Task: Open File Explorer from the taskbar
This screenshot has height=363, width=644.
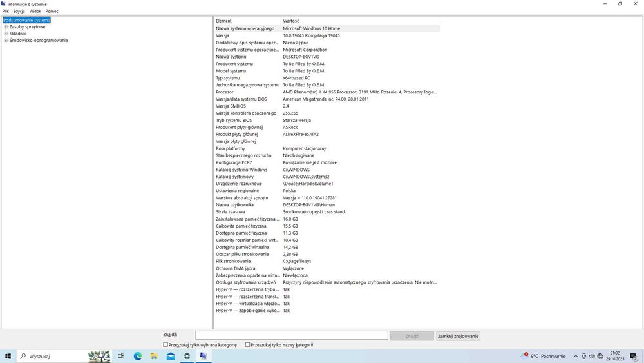Action: pyautogui.click(x=154, y=356)
